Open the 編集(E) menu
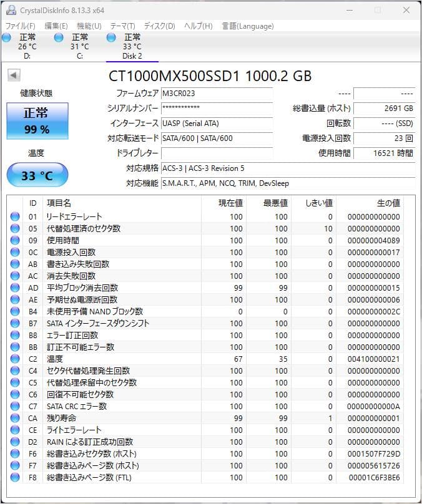Viewport: 422px width, 504px height. (56, 26)
